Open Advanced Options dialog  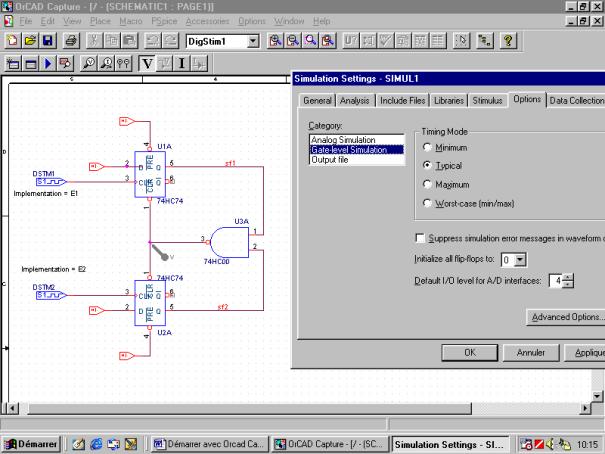[x=566, y=317]
